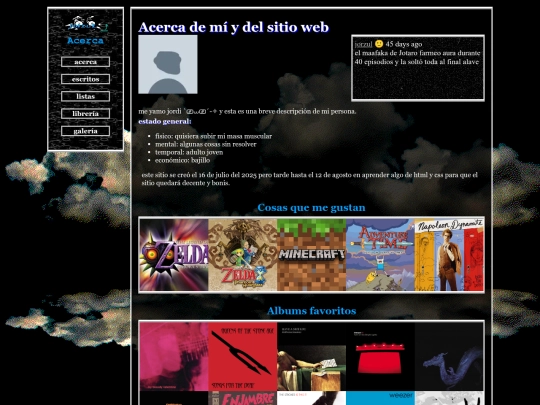Click the 'estado general:' label
Screen dimensions: 540x405
(x=165, y=121)
